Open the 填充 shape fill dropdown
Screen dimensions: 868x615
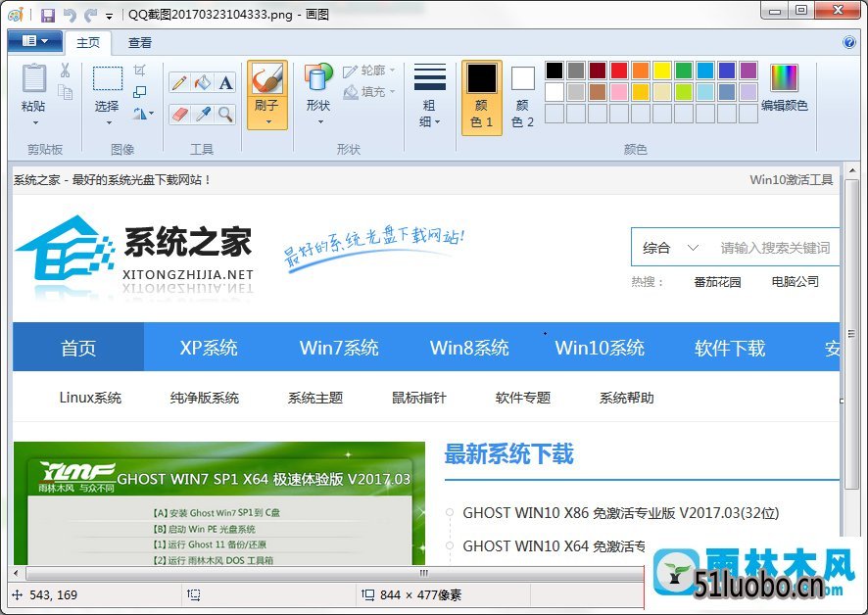coord(368,92)
